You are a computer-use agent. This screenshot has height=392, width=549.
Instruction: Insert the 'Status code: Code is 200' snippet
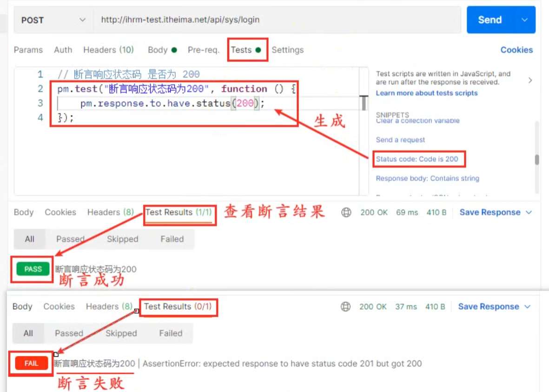[417, 159]
